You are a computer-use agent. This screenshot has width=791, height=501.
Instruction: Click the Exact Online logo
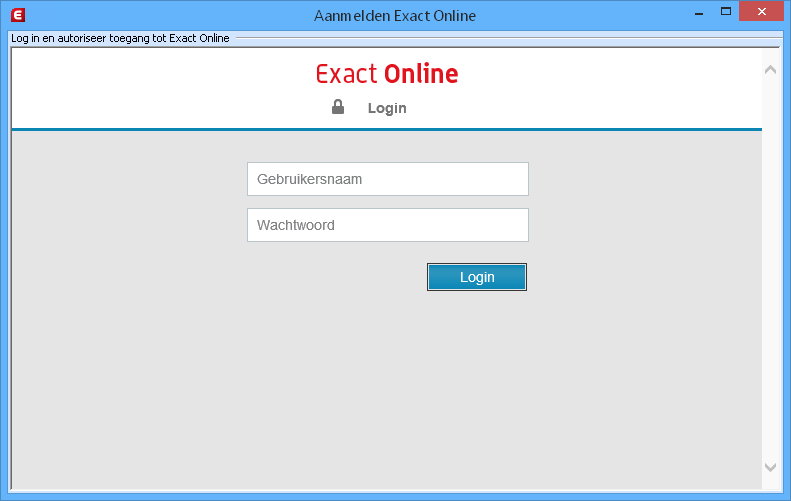coord(387,74)
